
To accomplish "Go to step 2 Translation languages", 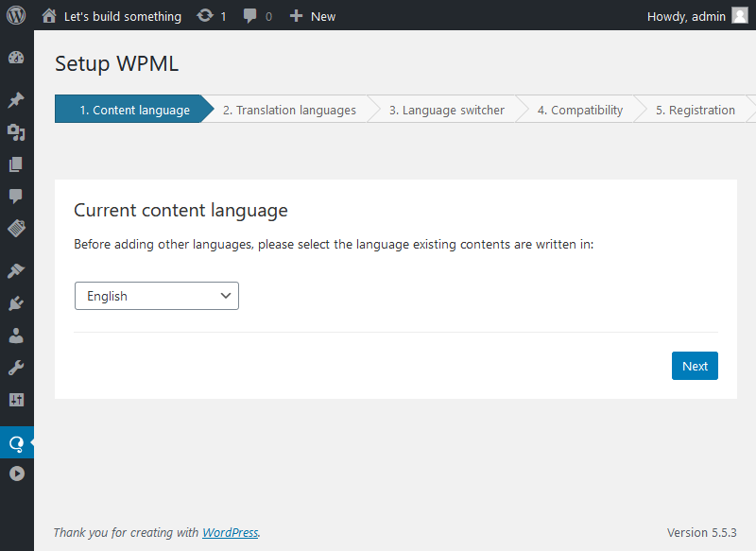I will (289, 110).
